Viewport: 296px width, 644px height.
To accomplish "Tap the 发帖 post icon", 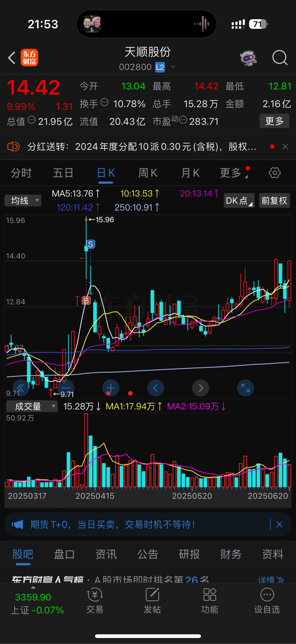I will 152,601.
